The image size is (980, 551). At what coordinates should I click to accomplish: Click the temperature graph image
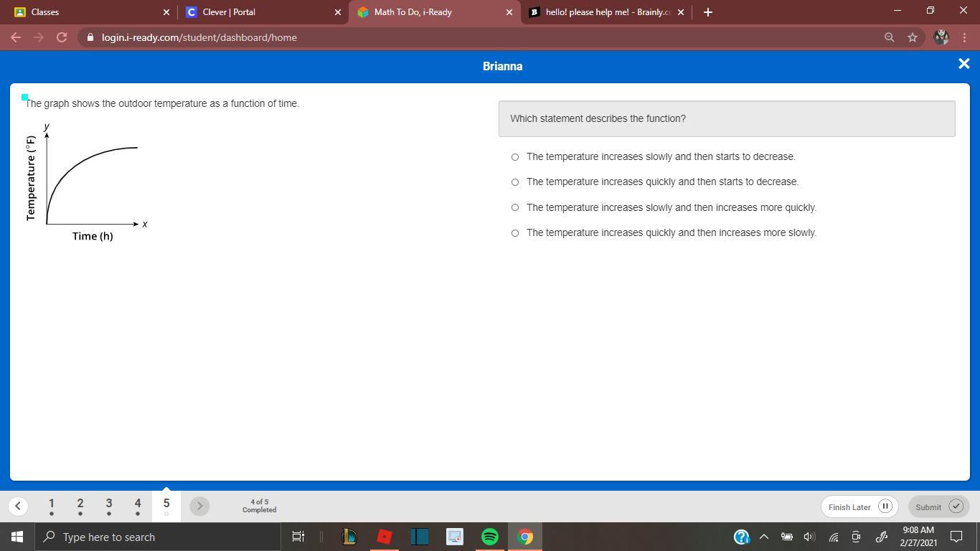(x=87, y=182)
